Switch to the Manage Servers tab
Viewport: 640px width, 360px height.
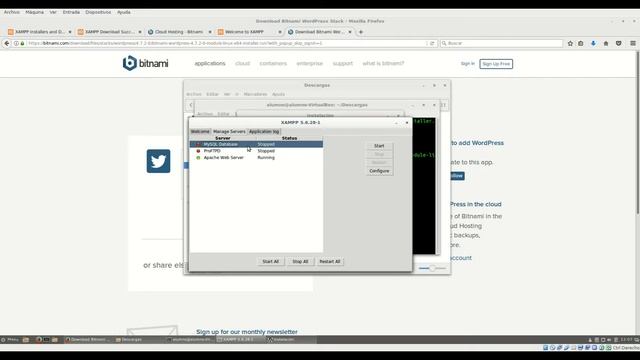click(229, 131)
